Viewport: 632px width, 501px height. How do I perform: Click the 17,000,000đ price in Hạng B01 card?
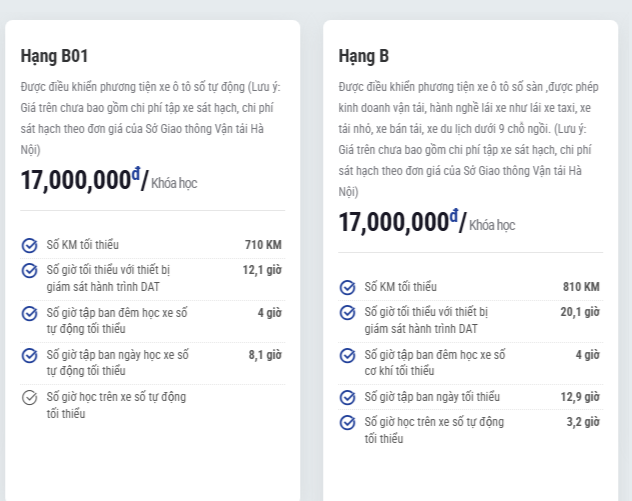point(78,180)
